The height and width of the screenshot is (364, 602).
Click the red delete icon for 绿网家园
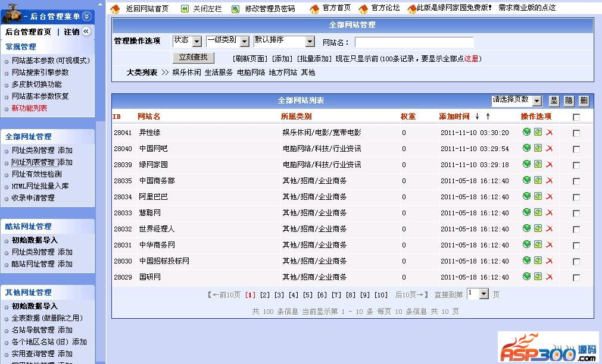pos(549,164)
